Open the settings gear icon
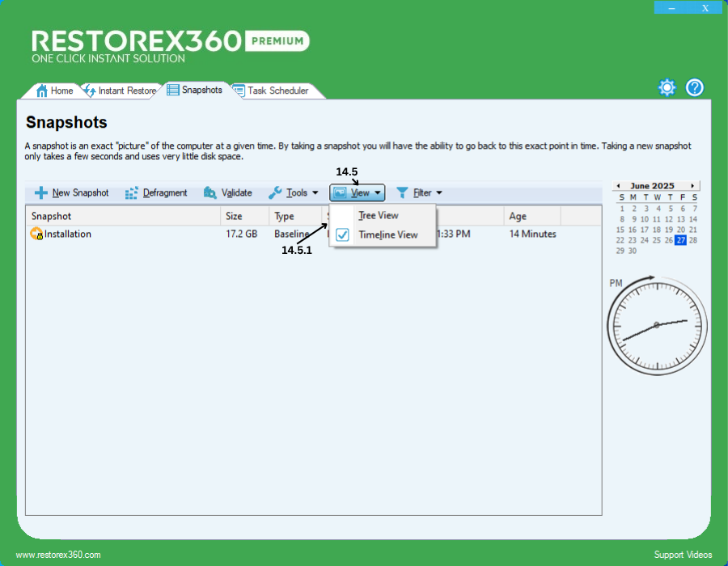 667,87
